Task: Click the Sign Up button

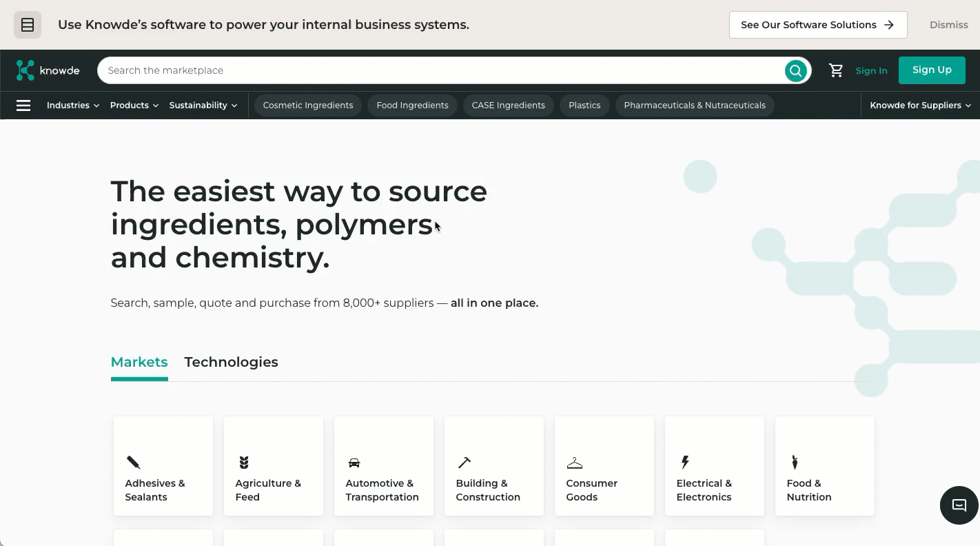Action: (932, 70)
